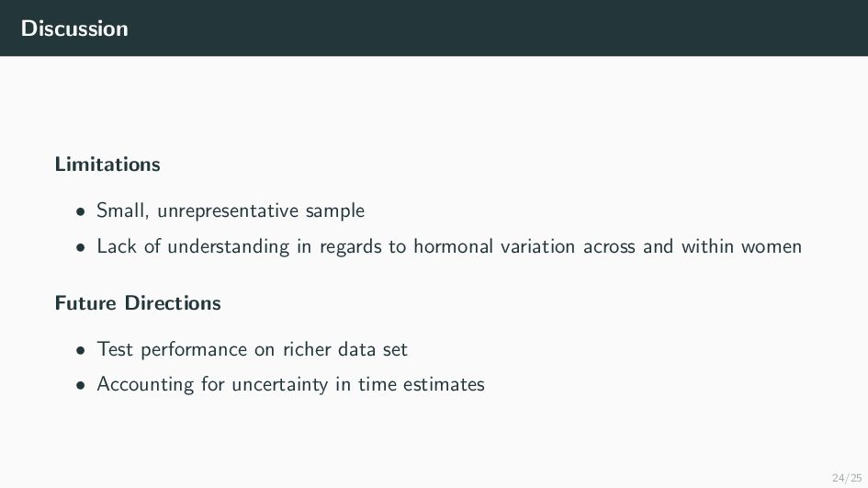
Task: Click bullet dot before "Lack of understanding"
Action: point(81,247)
